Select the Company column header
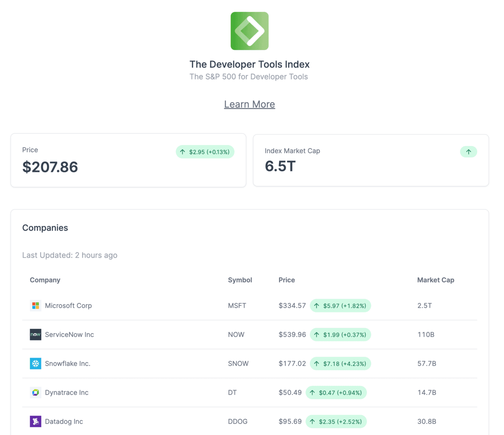The image size is (504, 435). tap(45, 280)
